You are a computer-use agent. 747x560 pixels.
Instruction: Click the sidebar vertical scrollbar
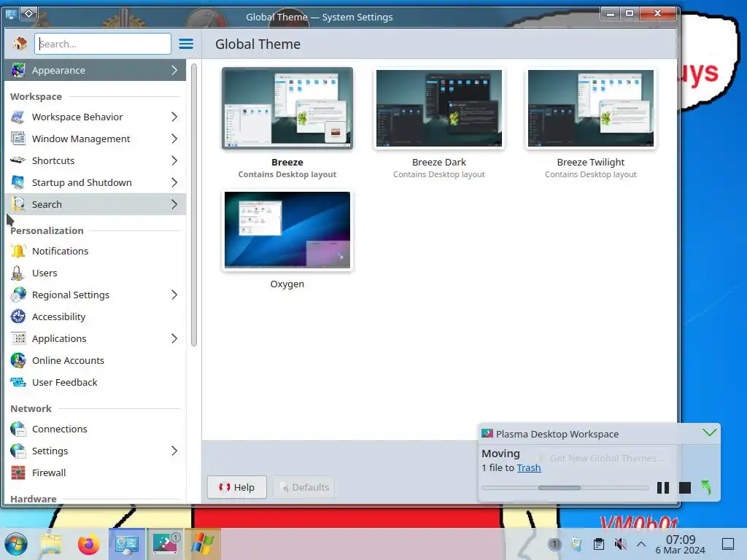point(194,205)
